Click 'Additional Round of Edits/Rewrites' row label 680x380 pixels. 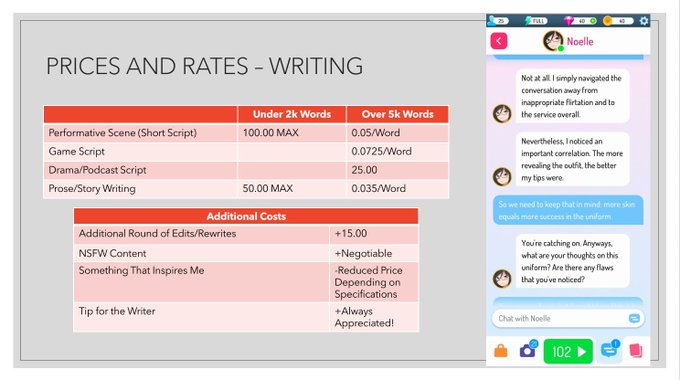click(x=157, y=233)
